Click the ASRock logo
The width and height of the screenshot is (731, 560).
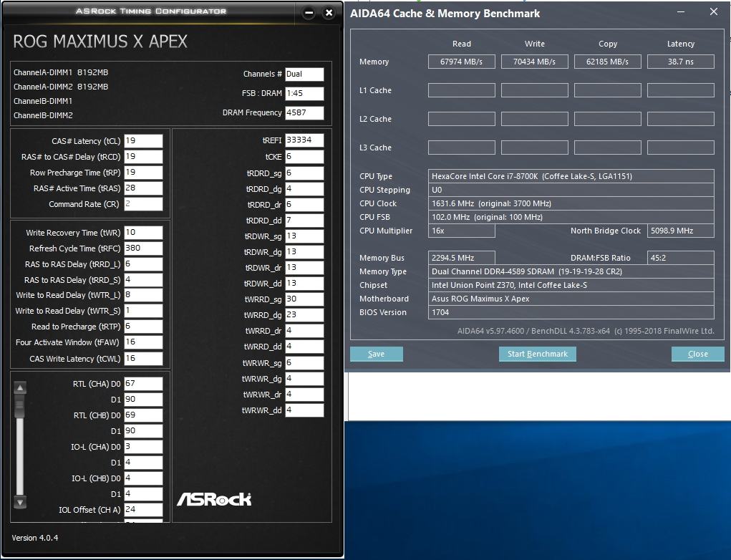point(214,499)
